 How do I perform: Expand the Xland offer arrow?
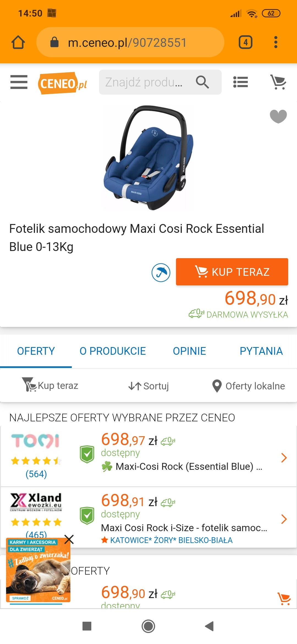pyautogui.click(x=284, y=519)
